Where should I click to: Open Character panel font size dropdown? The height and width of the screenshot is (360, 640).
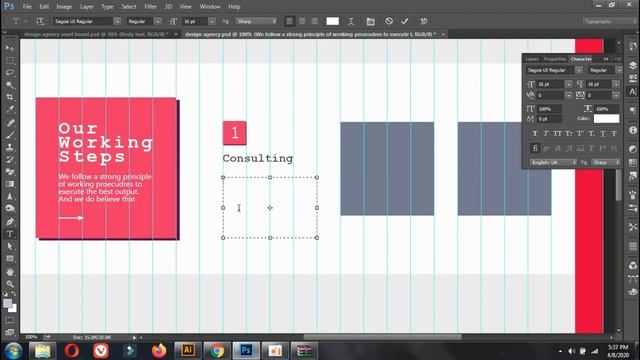[x=569, y=84]
